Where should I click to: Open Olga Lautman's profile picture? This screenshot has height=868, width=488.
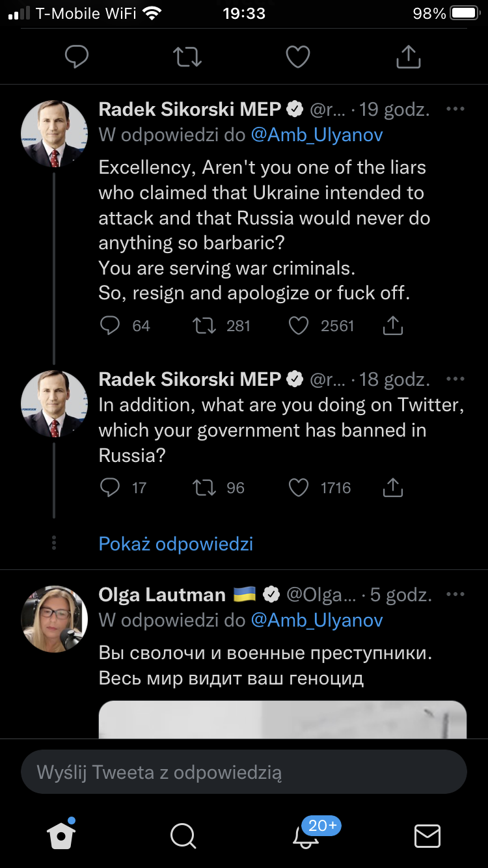click(x=54, y=618)
